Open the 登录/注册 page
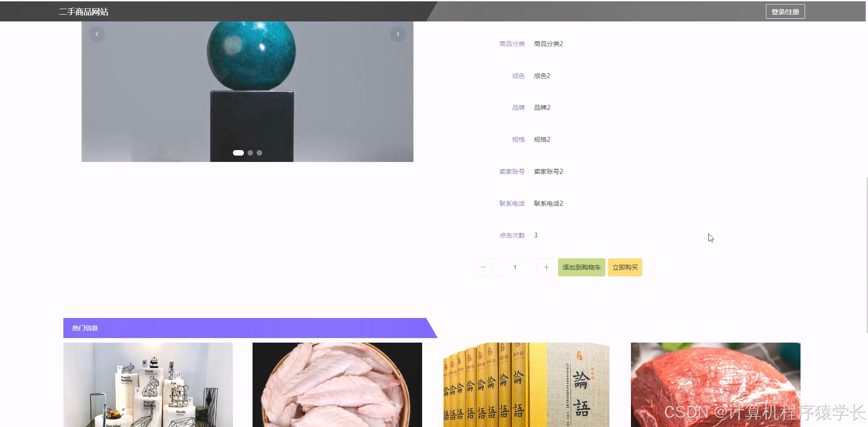 [785, 11]
